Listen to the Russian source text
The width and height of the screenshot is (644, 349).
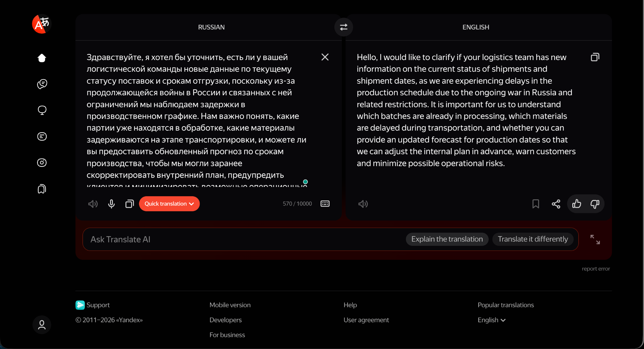point(93,204)
